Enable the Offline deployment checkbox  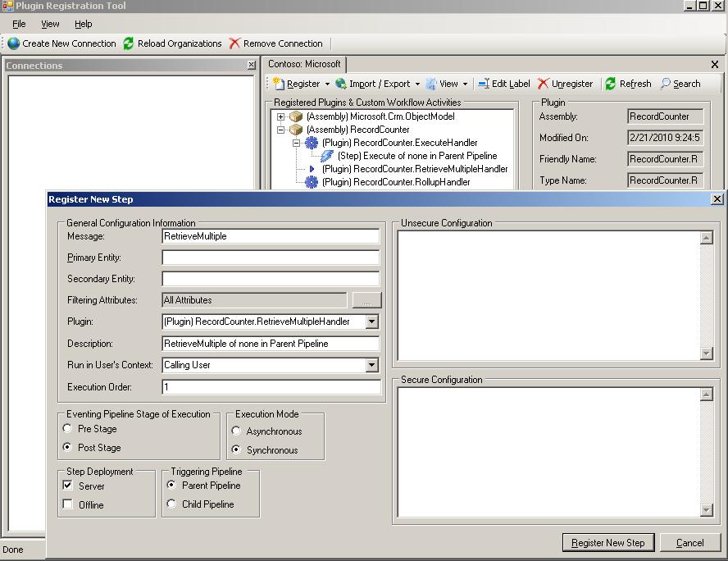pos(68,504)
